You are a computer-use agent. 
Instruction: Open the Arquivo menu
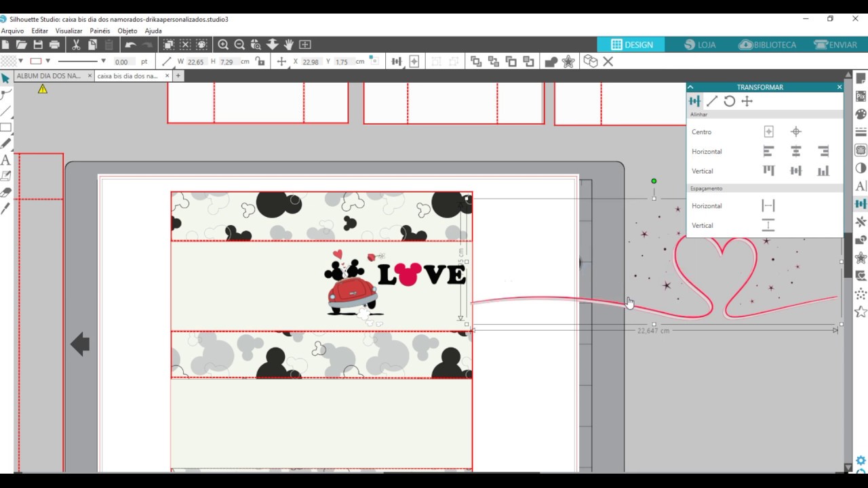click(12, 30)
